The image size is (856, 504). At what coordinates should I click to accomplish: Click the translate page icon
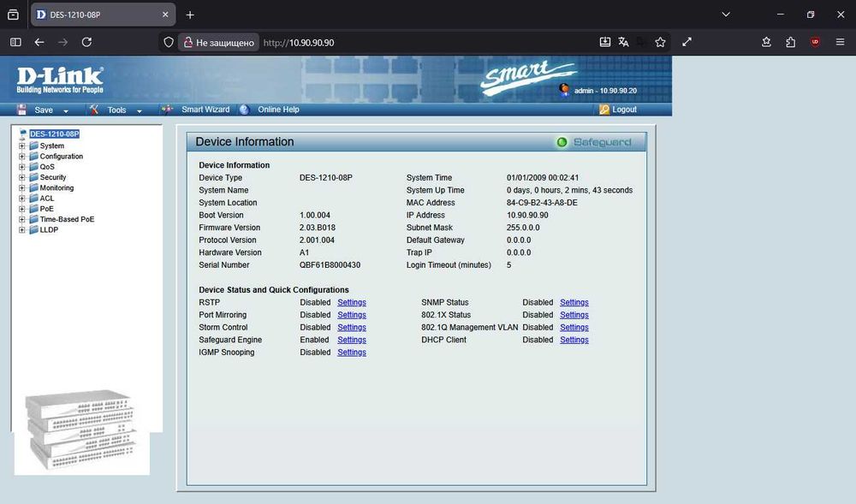click(623, 42)
